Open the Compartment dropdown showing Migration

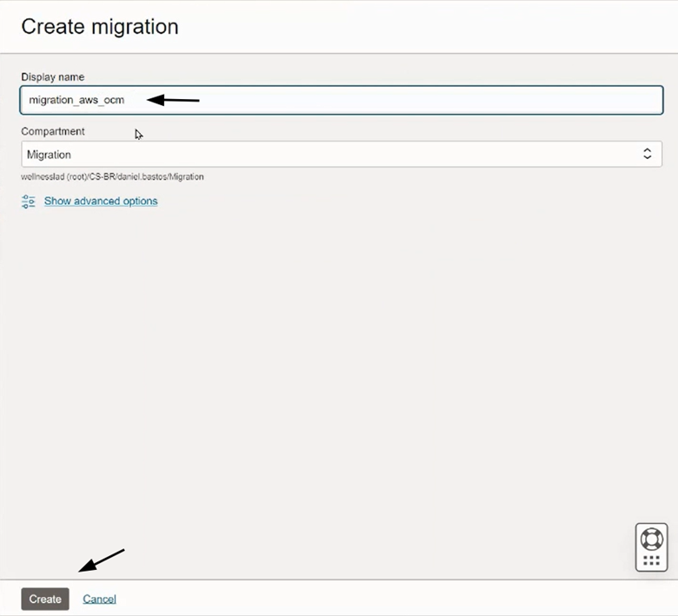click(x=342, y=154)
